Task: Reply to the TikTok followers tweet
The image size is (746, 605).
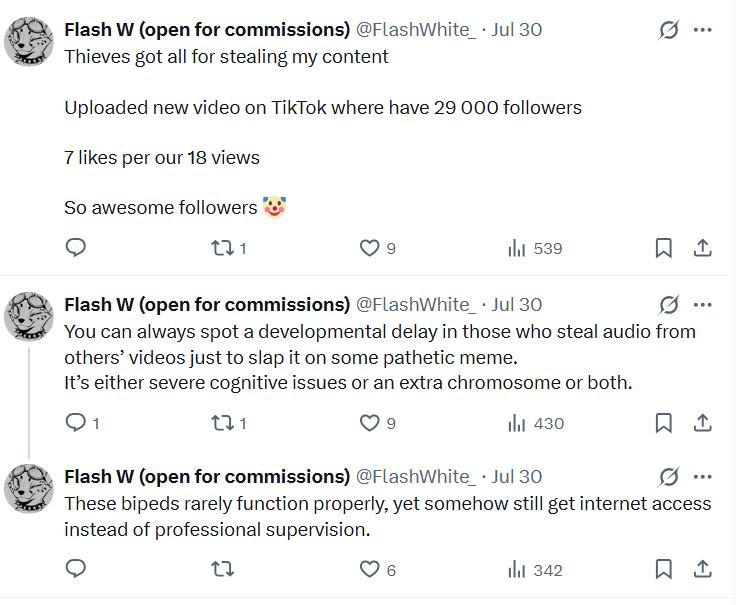Action: pyautogui.click(x=76, y=248)
